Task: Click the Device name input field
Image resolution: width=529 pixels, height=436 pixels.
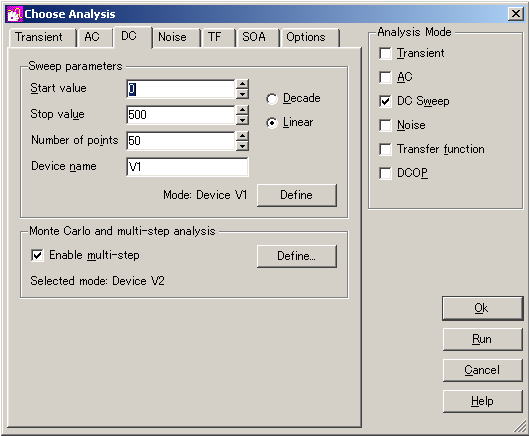Action: click(x=187, y=167)
